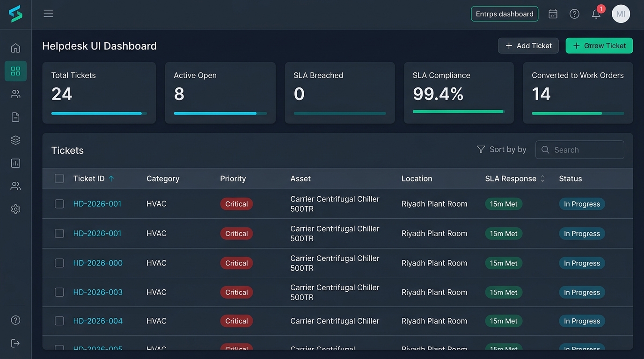Click the Location column header
Image resolution: width=644 pixels, height=359 pixels.
click(x=417, y=179)
